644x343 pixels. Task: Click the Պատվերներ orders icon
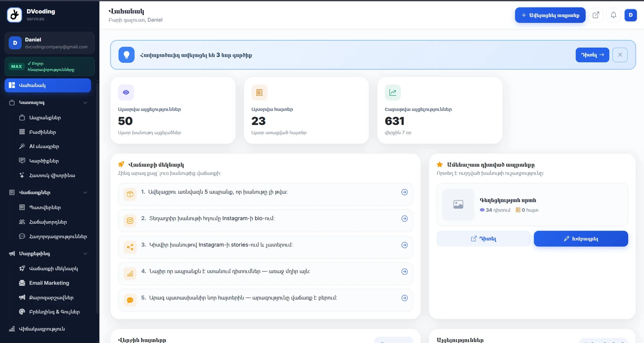coord(22,207)
